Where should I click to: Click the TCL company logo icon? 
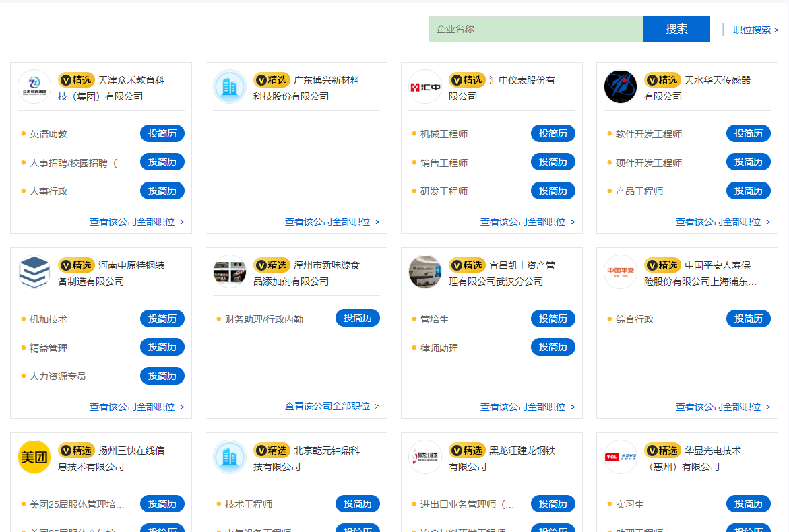click(x=621, y=457)
